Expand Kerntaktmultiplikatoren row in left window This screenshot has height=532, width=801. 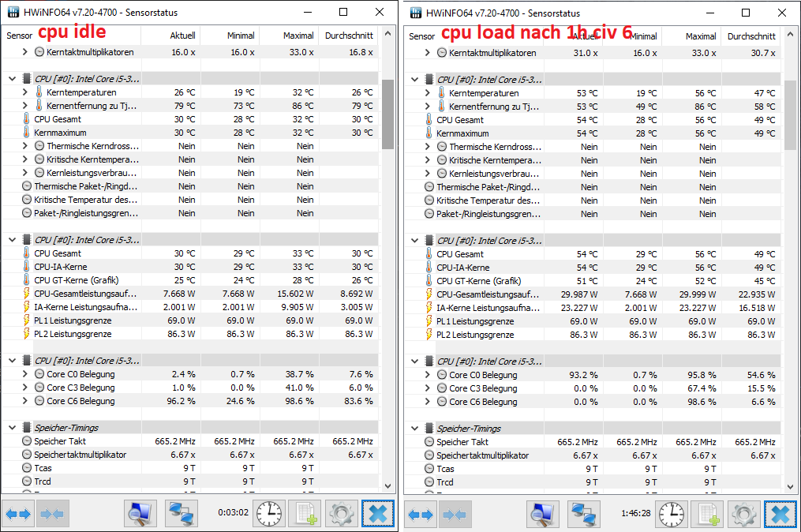point(24,51)
